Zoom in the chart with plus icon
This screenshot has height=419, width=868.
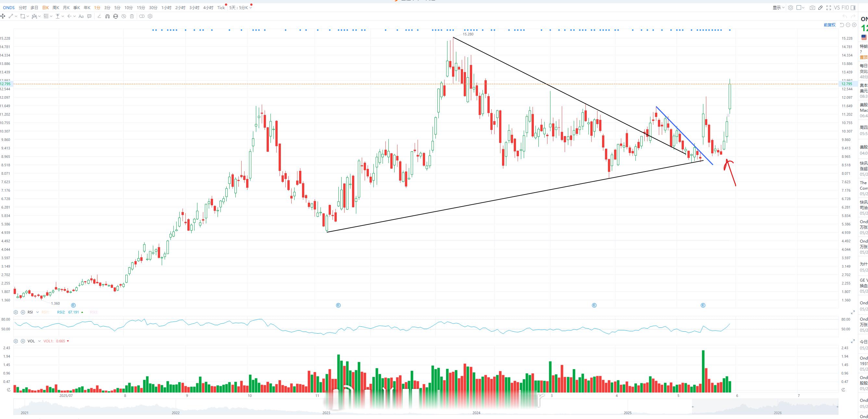point(854,25)
